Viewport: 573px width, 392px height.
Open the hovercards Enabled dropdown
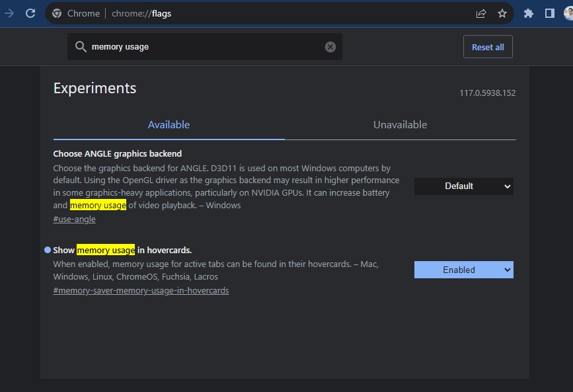[464, 270]
